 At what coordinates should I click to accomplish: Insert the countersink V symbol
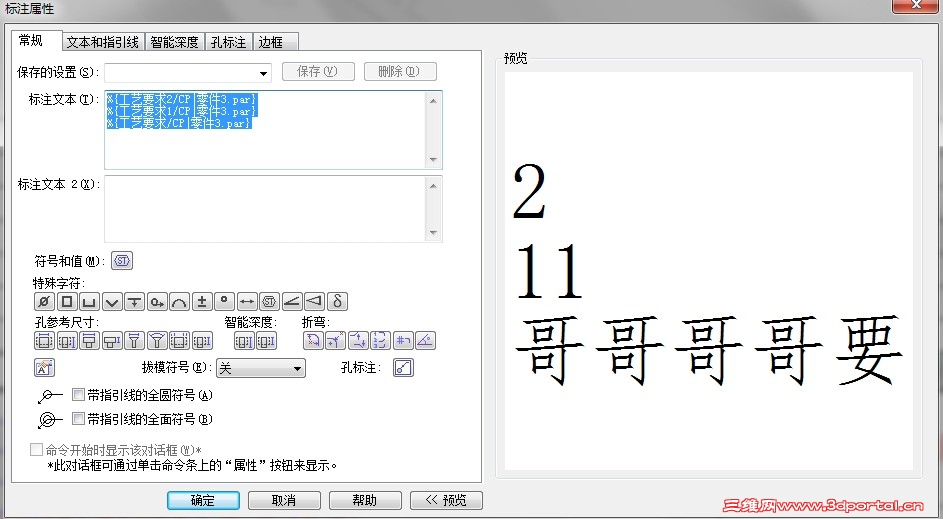(x=112, y=301)
